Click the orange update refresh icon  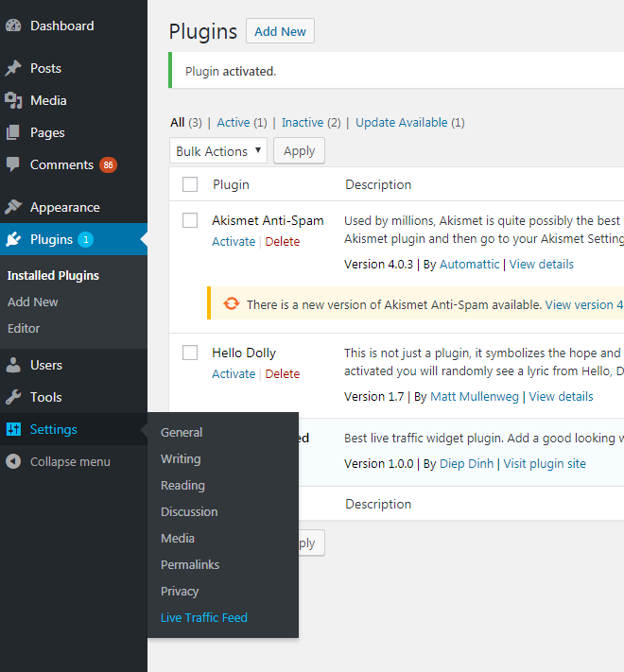coord(232,303)
